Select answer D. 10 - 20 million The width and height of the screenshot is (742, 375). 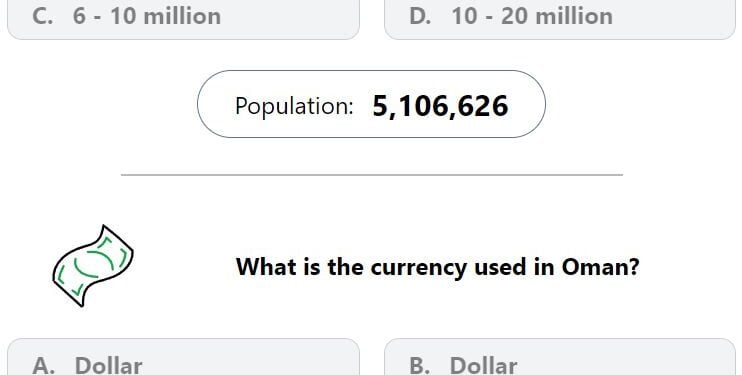[x=560, y=19]
